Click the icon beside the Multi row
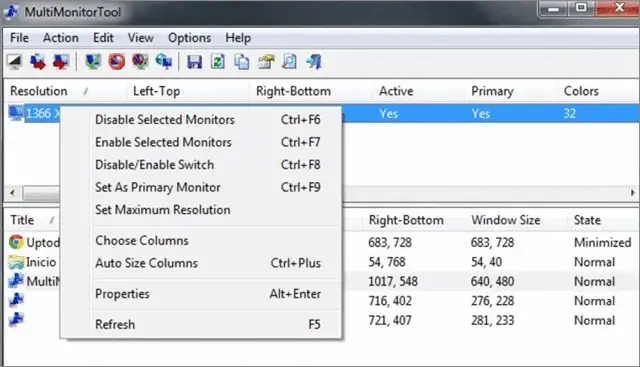The height and width of the screenshot is (367, 640). tap(16, 281)
